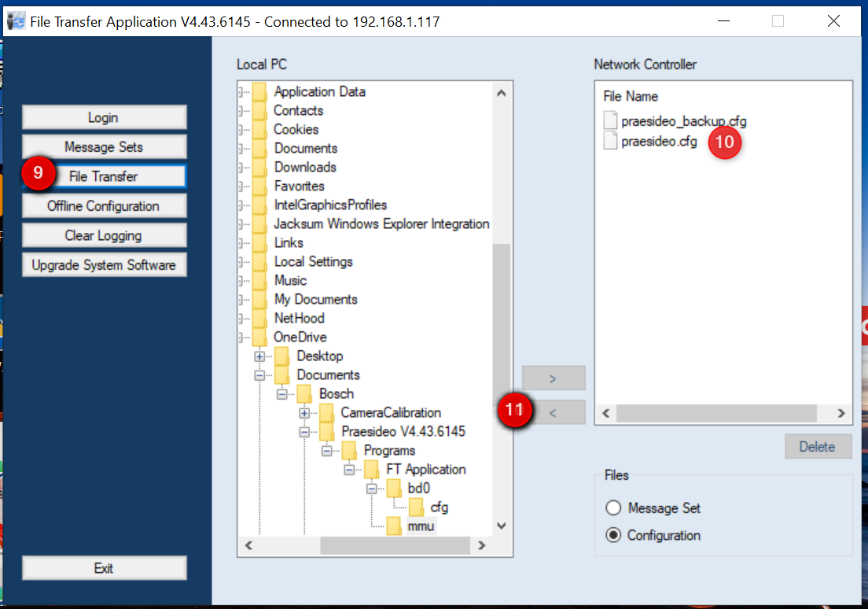Collapse the Programs folder node
The image size is (868, 609).
(326, 451)
